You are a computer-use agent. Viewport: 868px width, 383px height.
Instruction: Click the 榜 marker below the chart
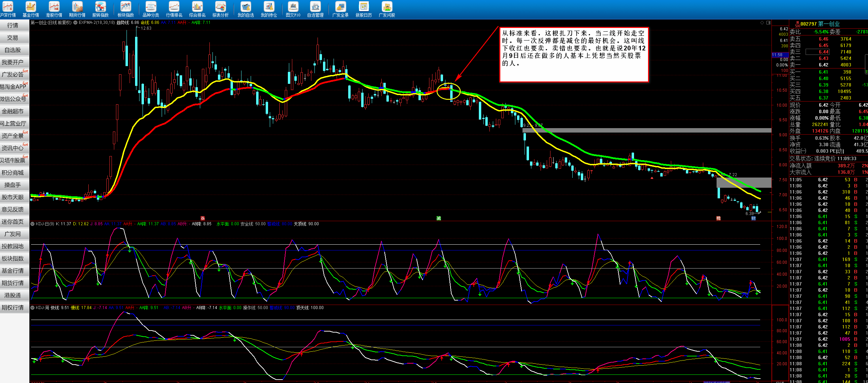click(x=718, y=218)
